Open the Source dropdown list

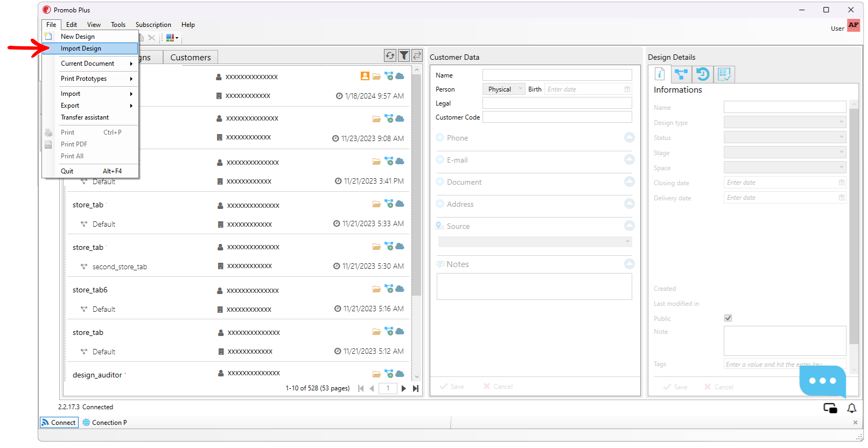535,242
